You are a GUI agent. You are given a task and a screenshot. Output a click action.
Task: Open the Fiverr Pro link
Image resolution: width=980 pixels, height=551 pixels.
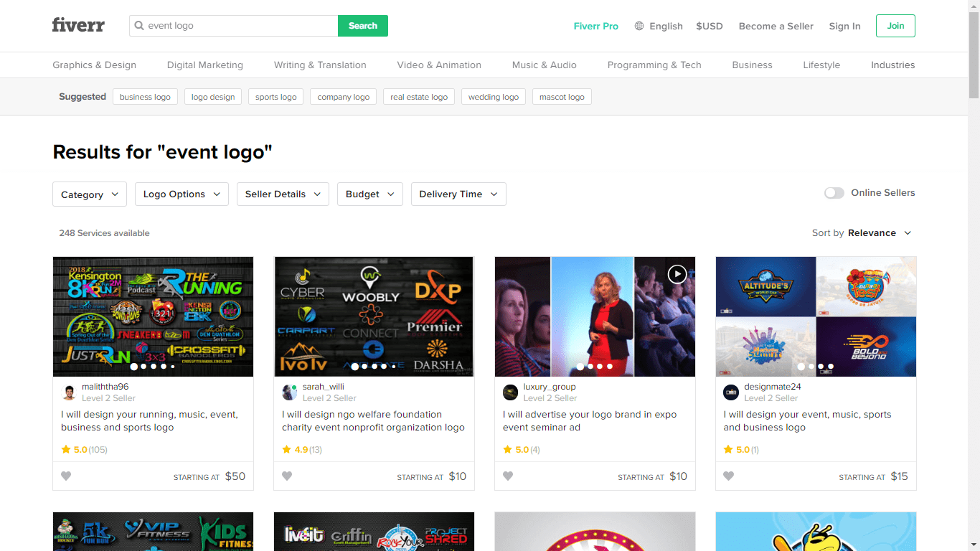point(595,26)
